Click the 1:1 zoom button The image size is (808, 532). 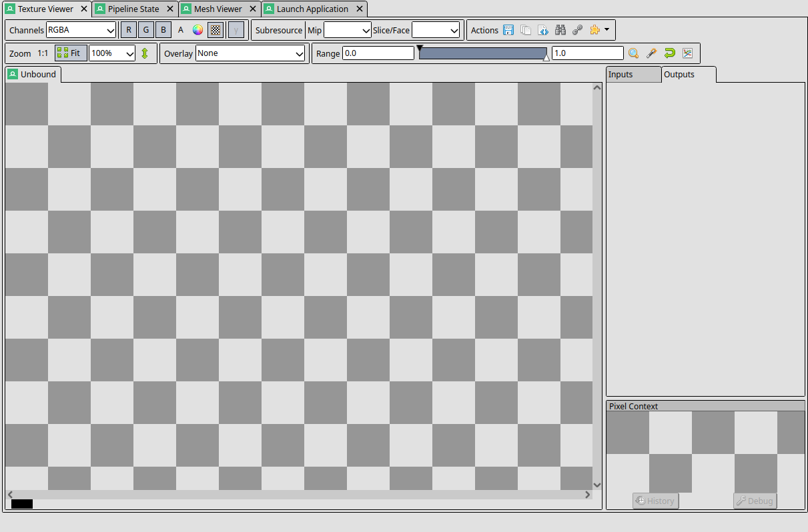43,53
